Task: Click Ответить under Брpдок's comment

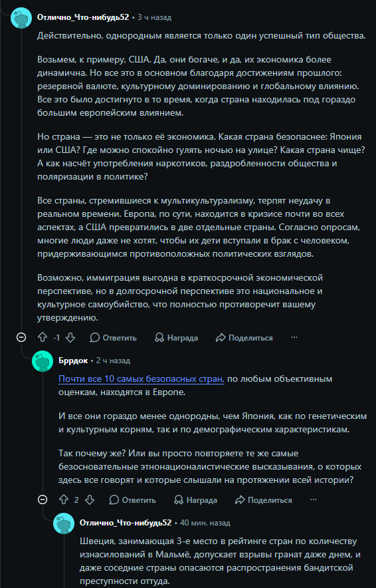Action: 133,500
